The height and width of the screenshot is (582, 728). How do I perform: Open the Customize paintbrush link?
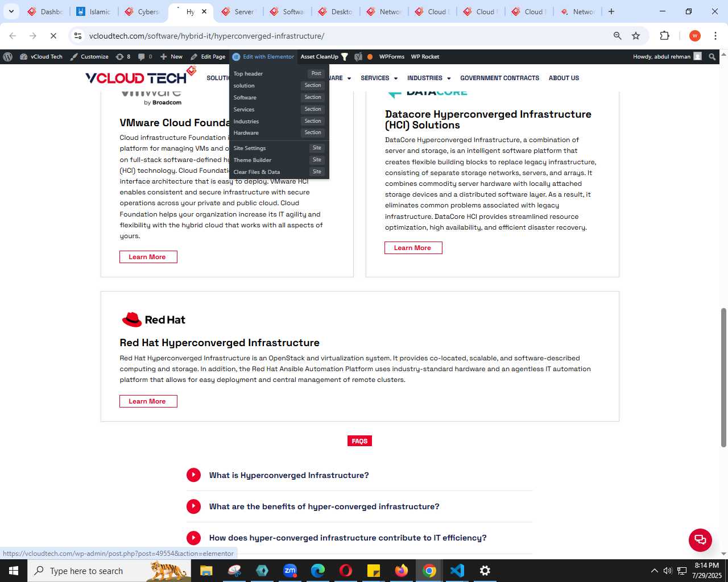coord(89,57)
